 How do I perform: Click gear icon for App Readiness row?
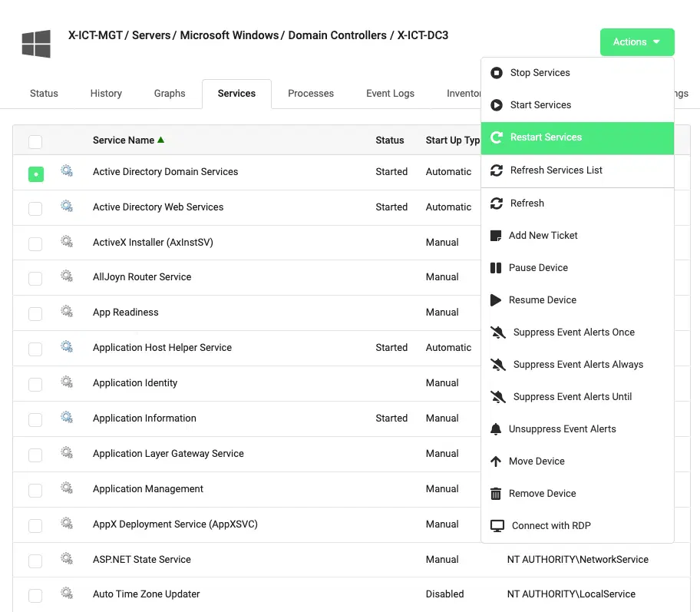click(x=67, y=311)
